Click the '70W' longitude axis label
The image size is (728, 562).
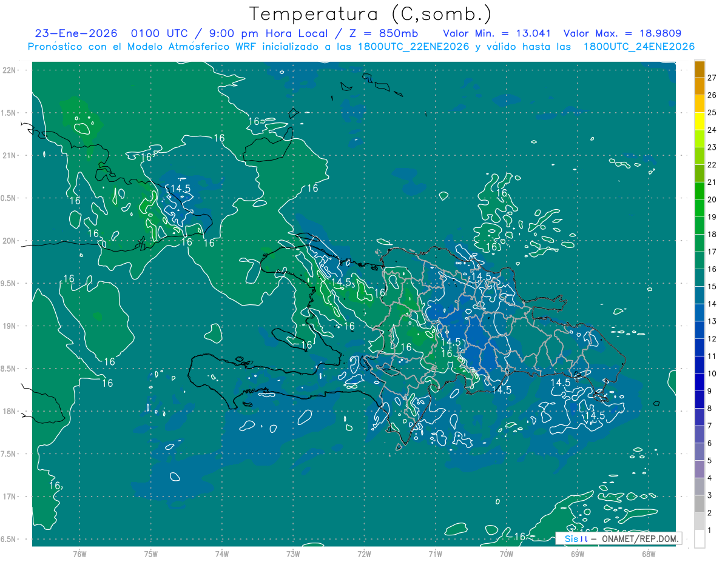[507, 554]
